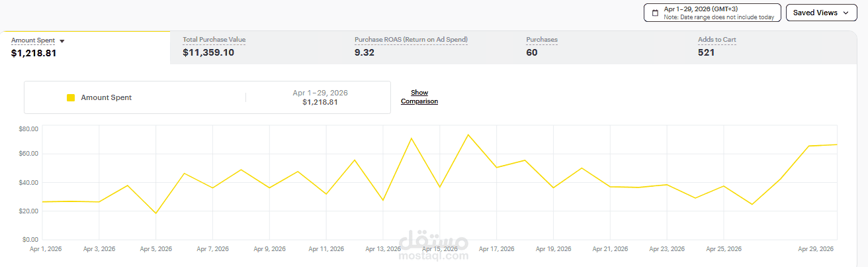The width and height of the screenshot is (868, 267).
Task: Switch to the Total Purchase Value tab
Action: tap(256, 47)
